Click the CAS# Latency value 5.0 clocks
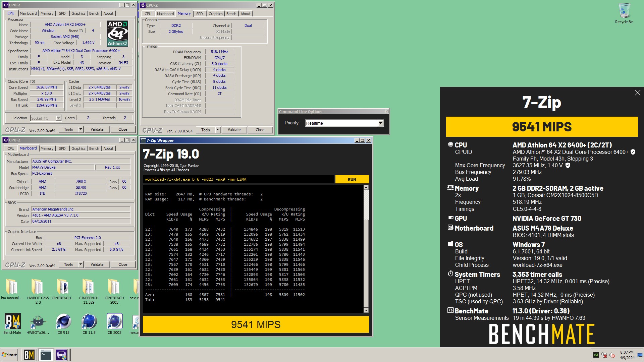Image resolution: width=644 pixels, height=362 pixels. coord(219,64)
